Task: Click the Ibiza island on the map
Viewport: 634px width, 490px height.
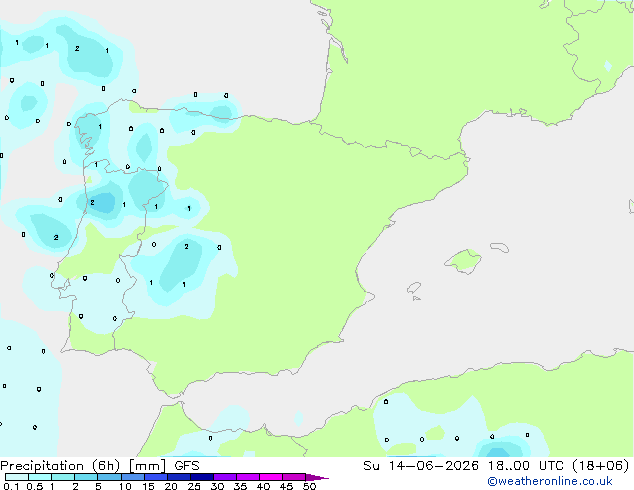Action: 414,288
